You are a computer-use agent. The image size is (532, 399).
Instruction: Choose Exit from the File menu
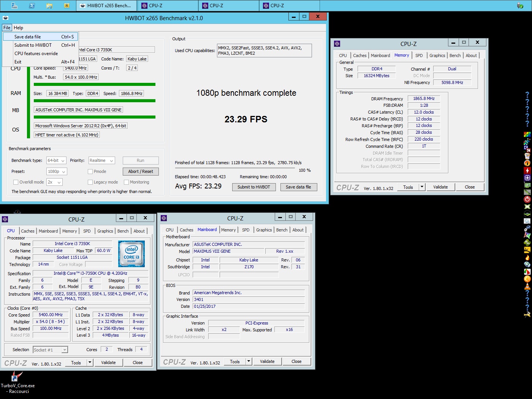[41, 62]
